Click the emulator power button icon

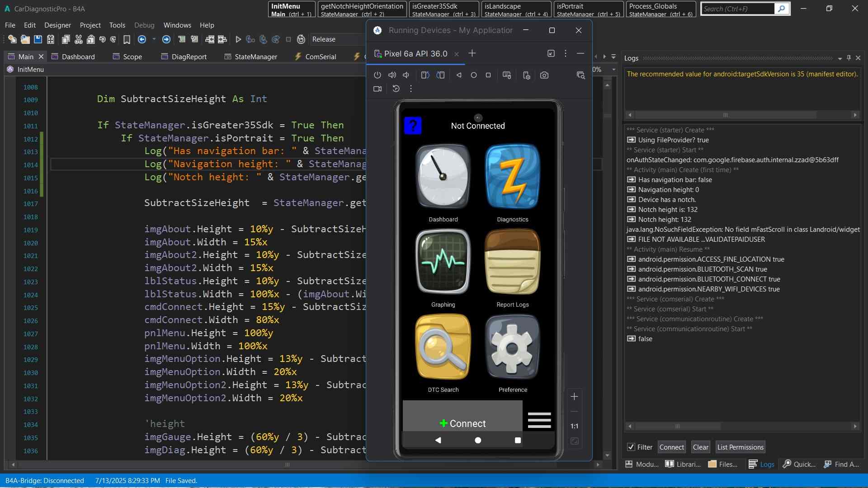tap(377, 75)
